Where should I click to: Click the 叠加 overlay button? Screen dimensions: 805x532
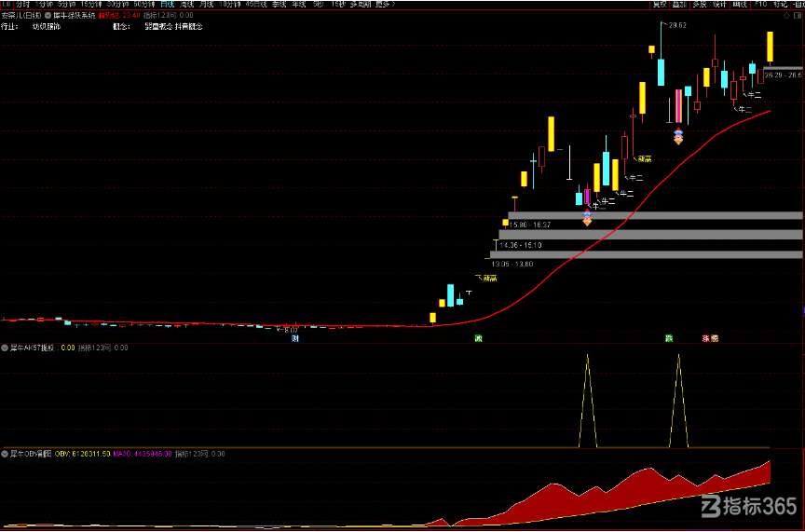(x=680, y=4)
